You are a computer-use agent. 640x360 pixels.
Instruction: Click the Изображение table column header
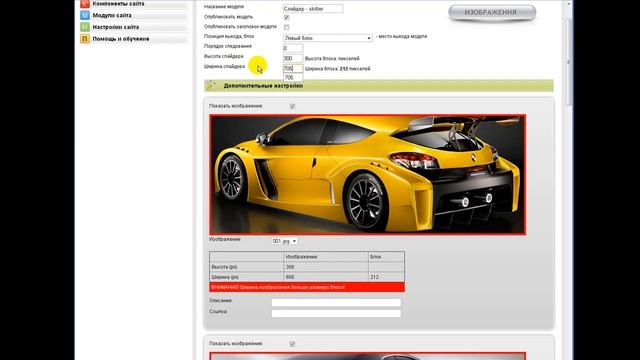(x=326, y=257)
